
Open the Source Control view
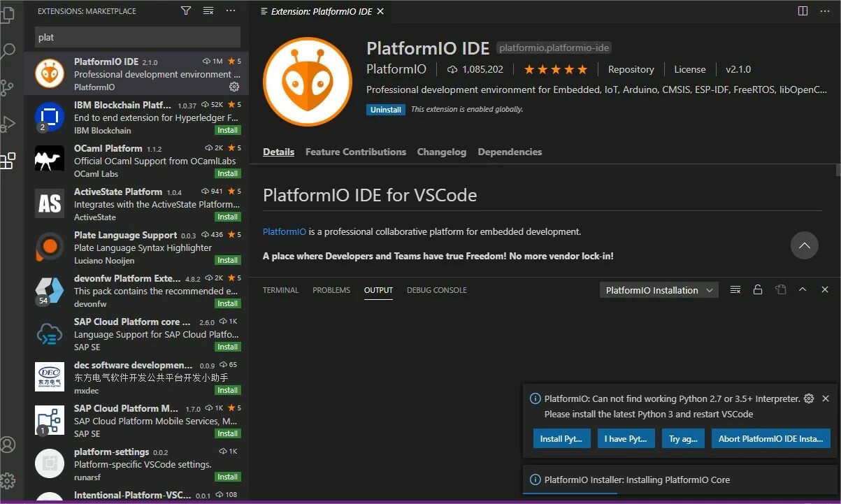(8, 88)
